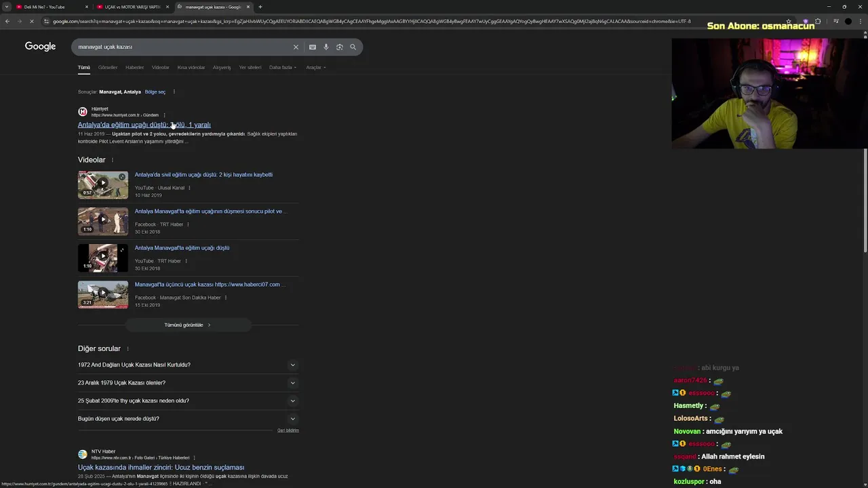
Task: Click the 'Bölge seç' link
Action: (x=155, y=91)
